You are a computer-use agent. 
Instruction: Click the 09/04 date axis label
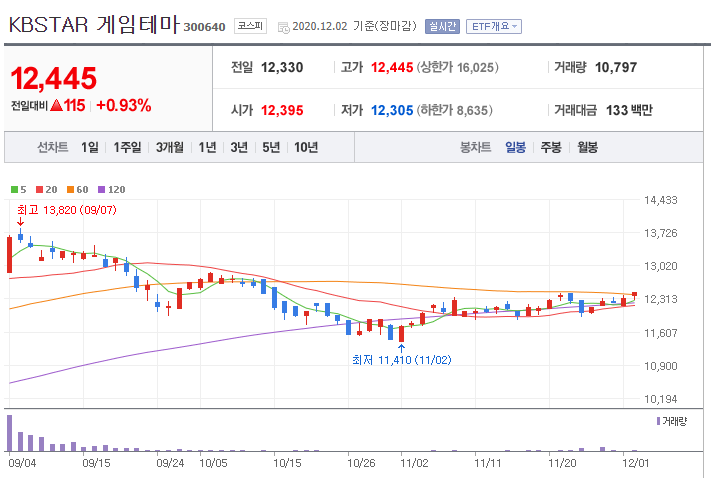(22, 463)
